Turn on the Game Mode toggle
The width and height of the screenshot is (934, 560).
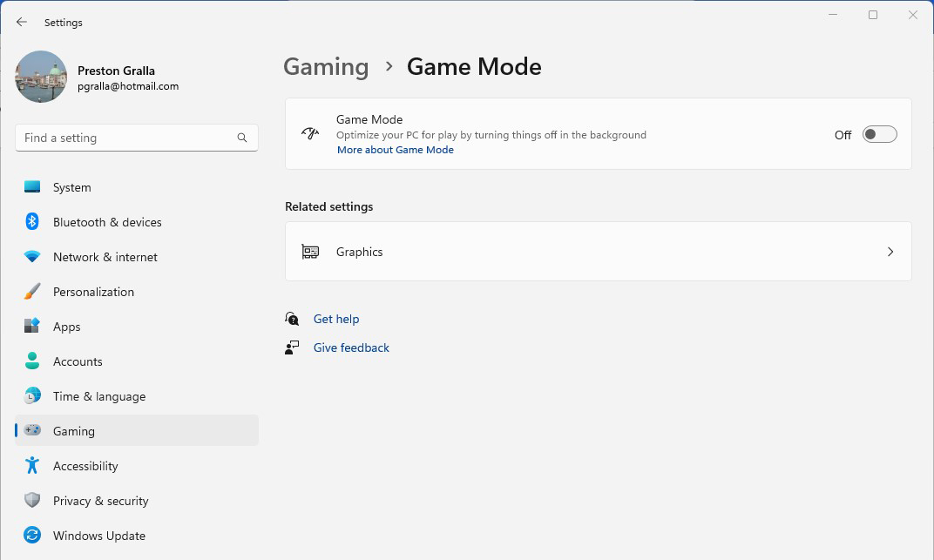point(879,134)
